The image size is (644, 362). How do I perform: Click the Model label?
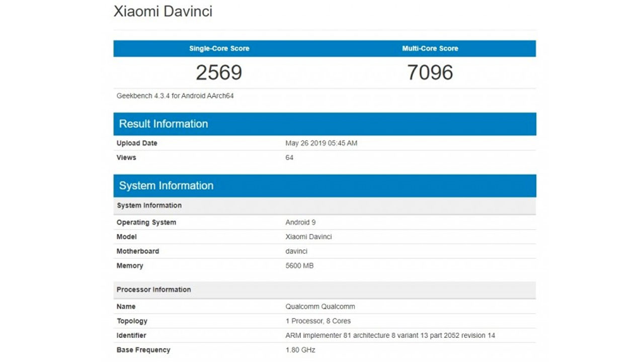pos(126,237)
